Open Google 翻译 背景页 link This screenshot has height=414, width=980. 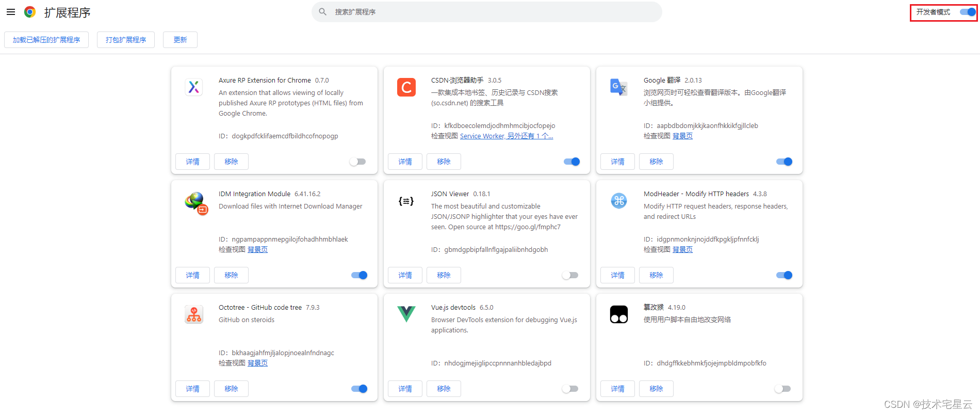(682, 136)
